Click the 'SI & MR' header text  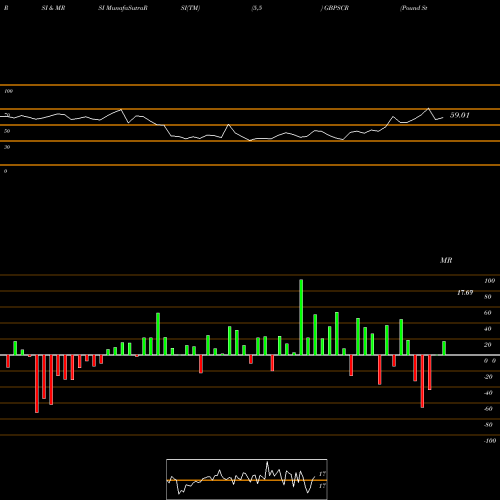tap(53, 8)
